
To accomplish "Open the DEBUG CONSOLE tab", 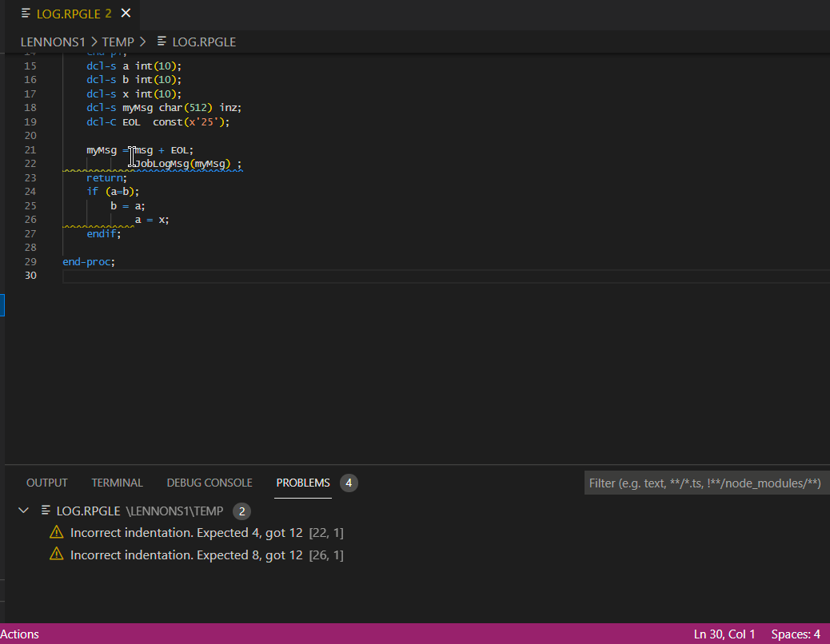I will point(209,483).
